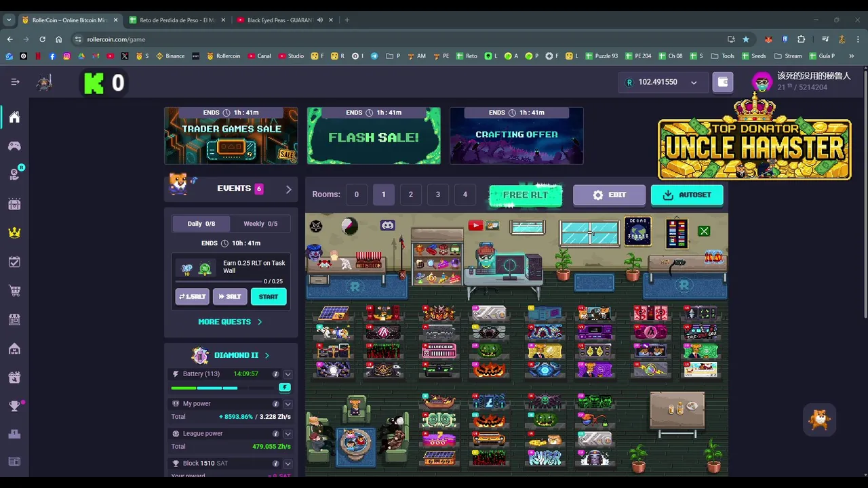Open the Telegram bookmark icon
Image resolution: width=868 pixels, height=488 pixels.
[374, 56]
